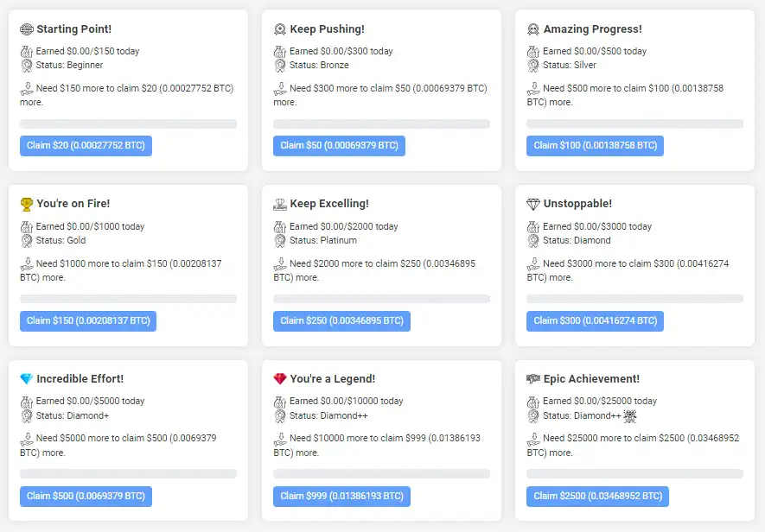The height and width of the screenshot is (532, 765).
Task: Hit the Claim $999 button
Action: pos(341,497)
